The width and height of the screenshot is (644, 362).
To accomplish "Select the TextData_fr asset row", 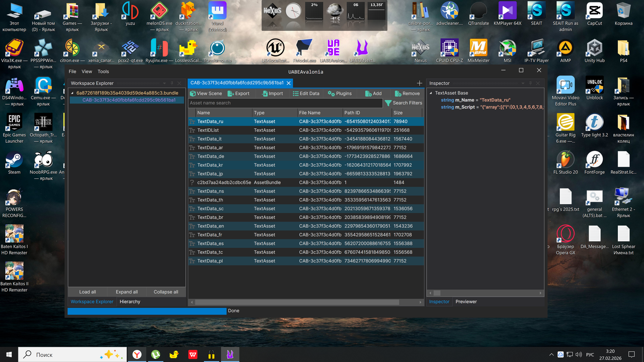I will [x=306, y=235].
